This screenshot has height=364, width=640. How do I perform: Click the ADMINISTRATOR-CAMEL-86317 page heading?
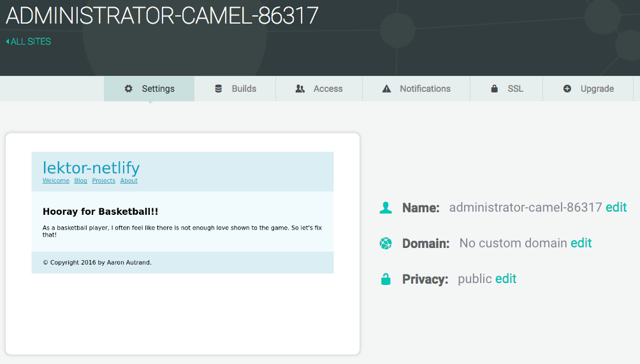162,16
